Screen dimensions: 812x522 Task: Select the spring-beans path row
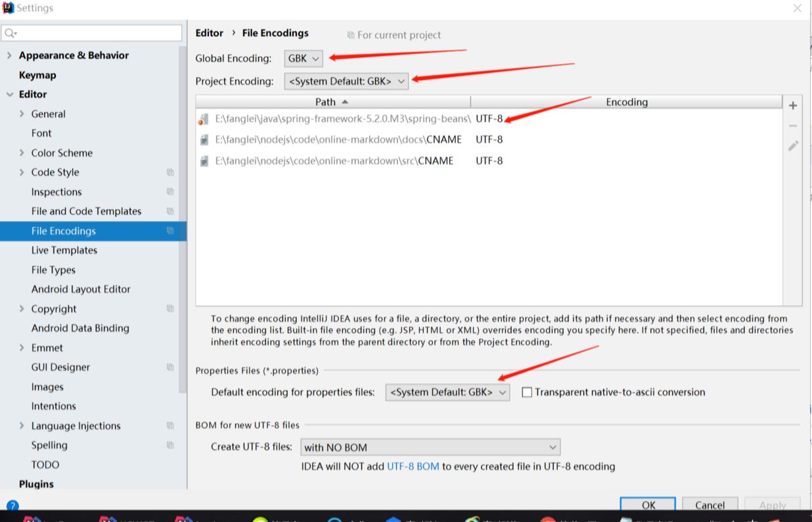coord(343,119)
